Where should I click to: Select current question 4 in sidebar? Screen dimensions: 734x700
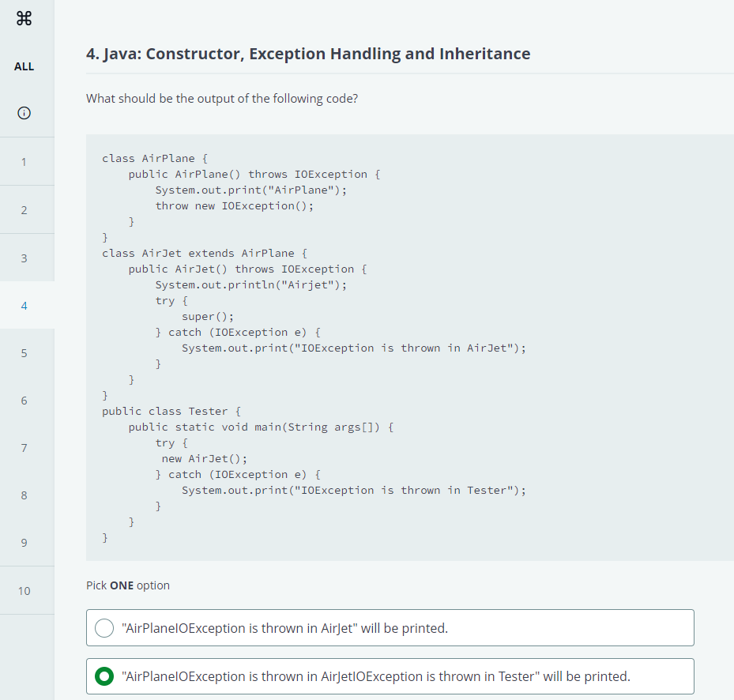[x=24, y=306]
